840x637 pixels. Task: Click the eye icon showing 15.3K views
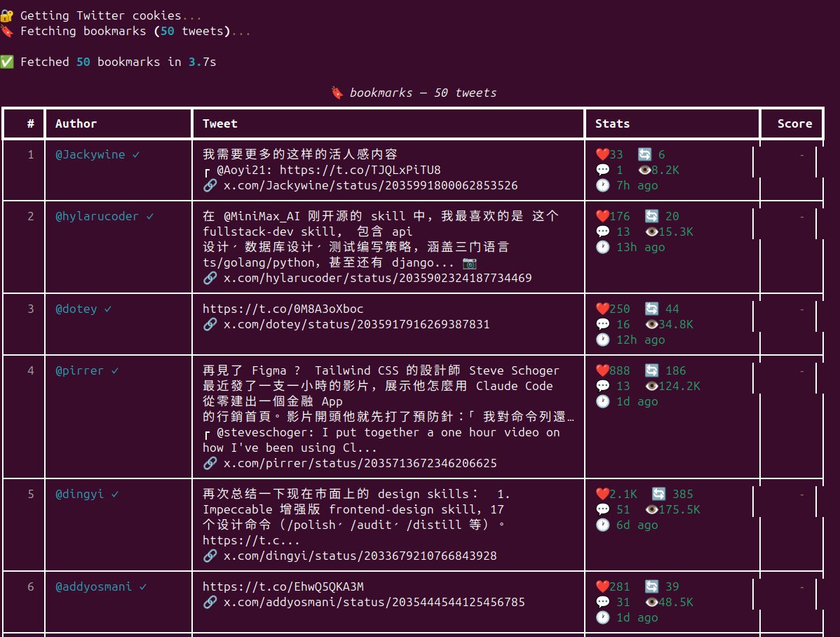(651, 232)
